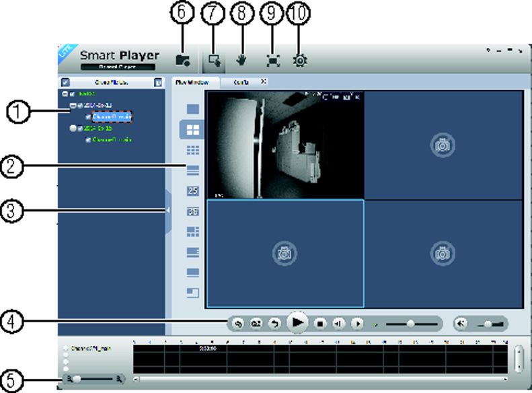
Task: Uncheck the root node checkbox in file tree
Action: pos(72,94)
